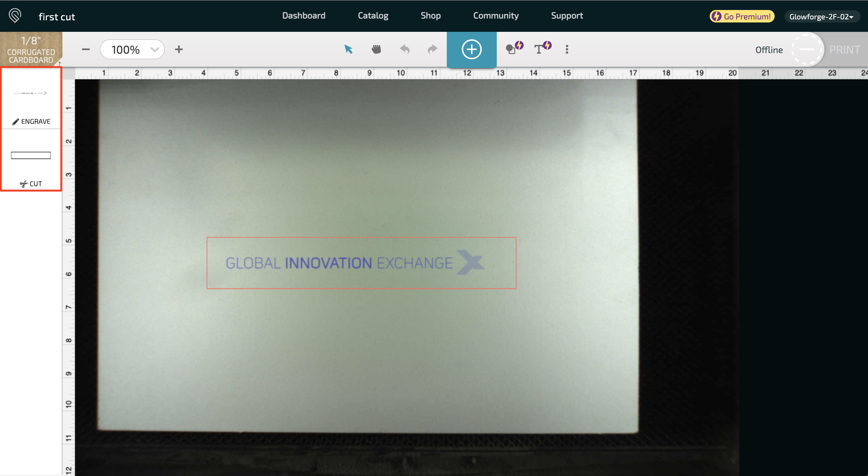Open the three-dot more options menu
This screenshot has width=868, height=476.
[x=567, y=50]
